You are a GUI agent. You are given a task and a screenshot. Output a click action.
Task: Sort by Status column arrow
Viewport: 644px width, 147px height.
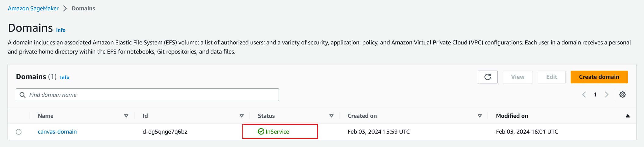point(332,116)
